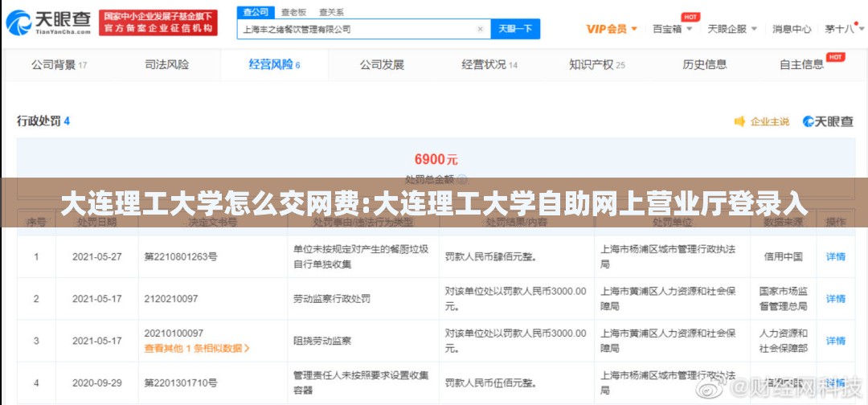Click the Tianyancha logo in the header

coord(48,22)
